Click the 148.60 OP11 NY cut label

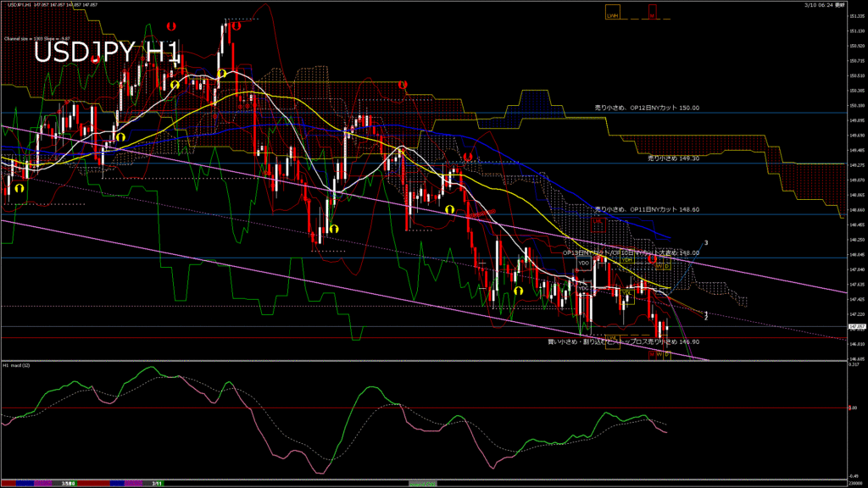647,209
